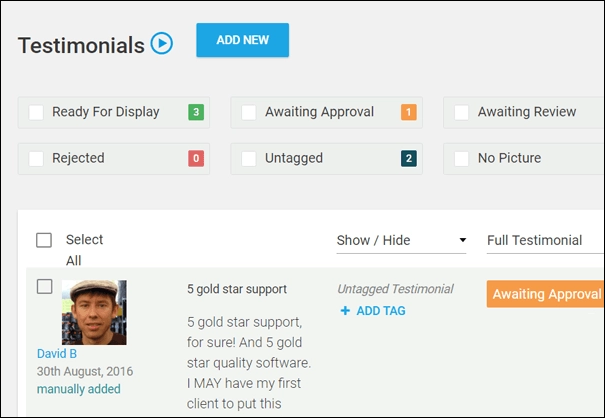Open the David B author link
The height and width of the screenshot is (418, 605).
(x=57, y=354)
